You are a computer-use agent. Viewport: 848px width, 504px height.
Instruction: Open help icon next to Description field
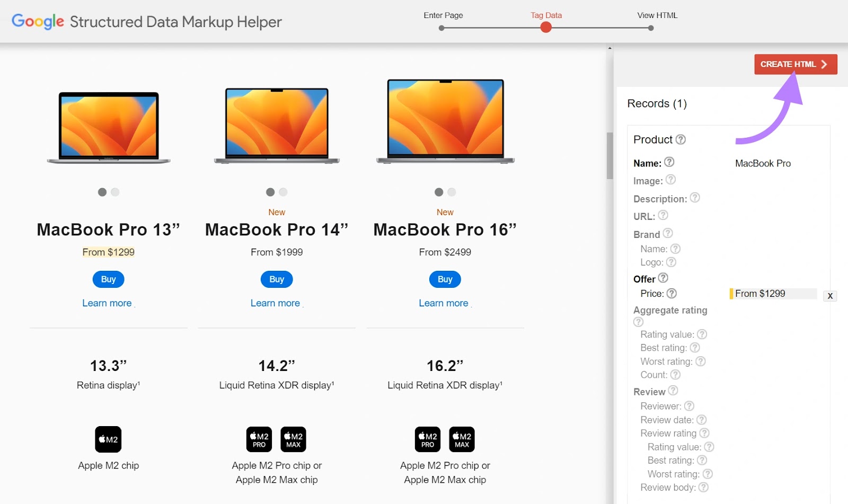[x=695, y=198]
